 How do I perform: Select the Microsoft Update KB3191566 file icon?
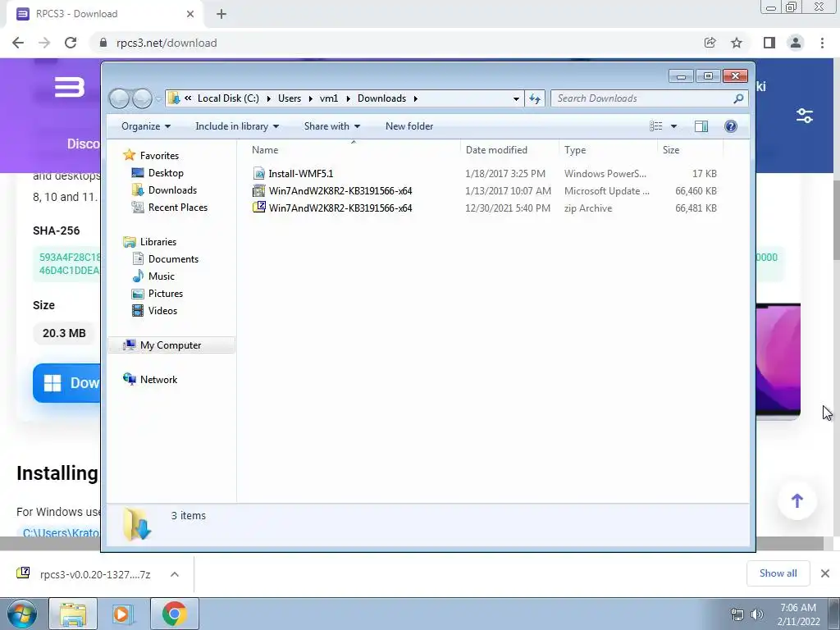[x=259, y=190]
